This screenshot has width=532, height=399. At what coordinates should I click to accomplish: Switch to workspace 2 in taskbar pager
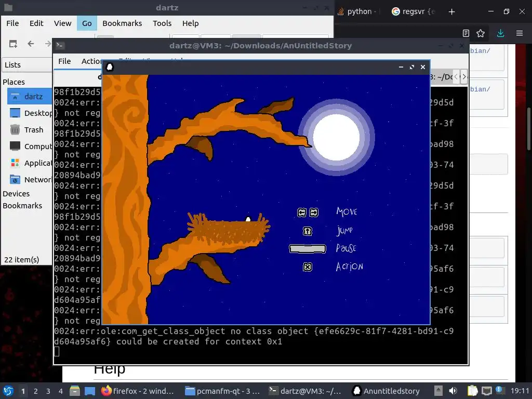click(x=36, y=391)
